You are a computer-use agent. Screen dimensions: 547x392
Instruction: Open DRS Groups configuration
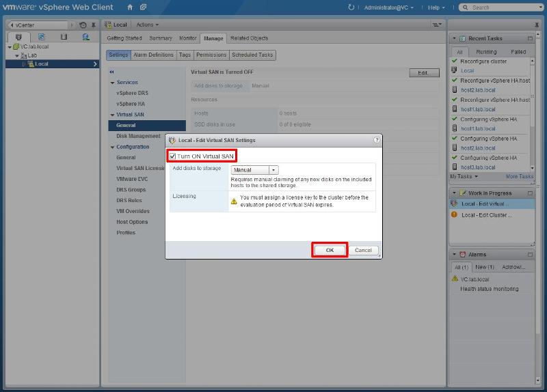[131, 190]
